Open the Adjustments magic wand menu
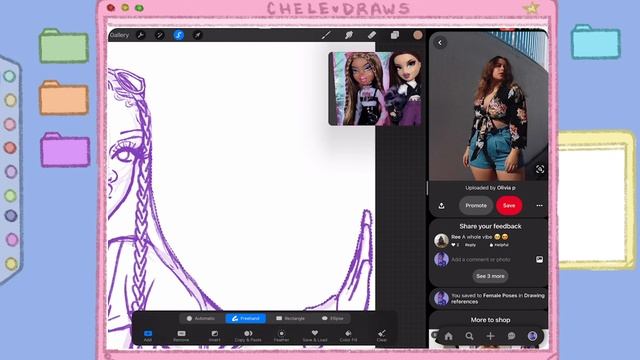 pos(159,35)
